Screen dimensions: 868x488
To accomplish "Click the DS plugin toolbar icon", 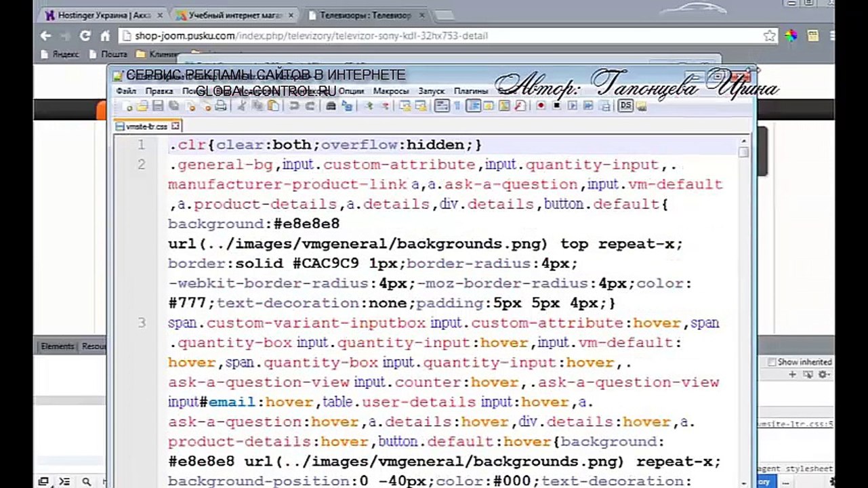I will tap(625, 106).
